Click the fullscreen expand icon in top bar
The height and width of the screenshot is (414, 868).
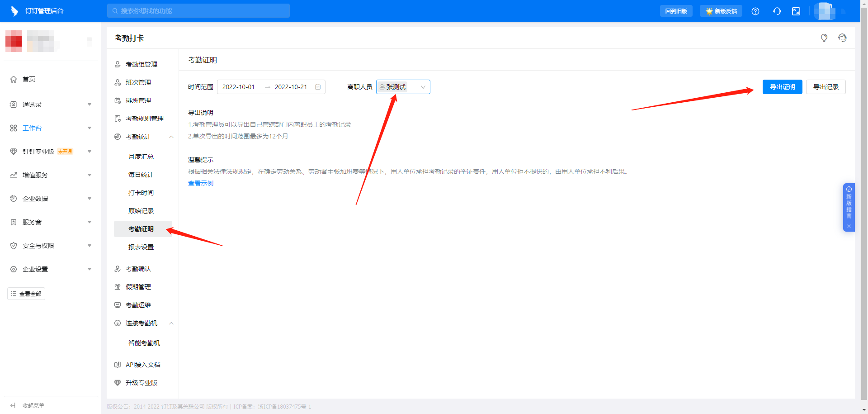[x=796, y=11]
